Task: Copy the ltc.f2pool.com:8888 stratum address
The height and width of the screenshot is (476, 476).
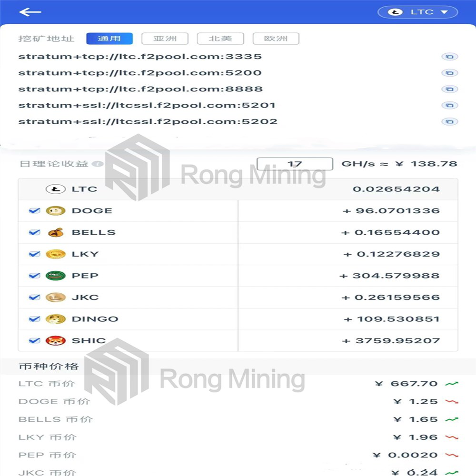Action: 449,89
